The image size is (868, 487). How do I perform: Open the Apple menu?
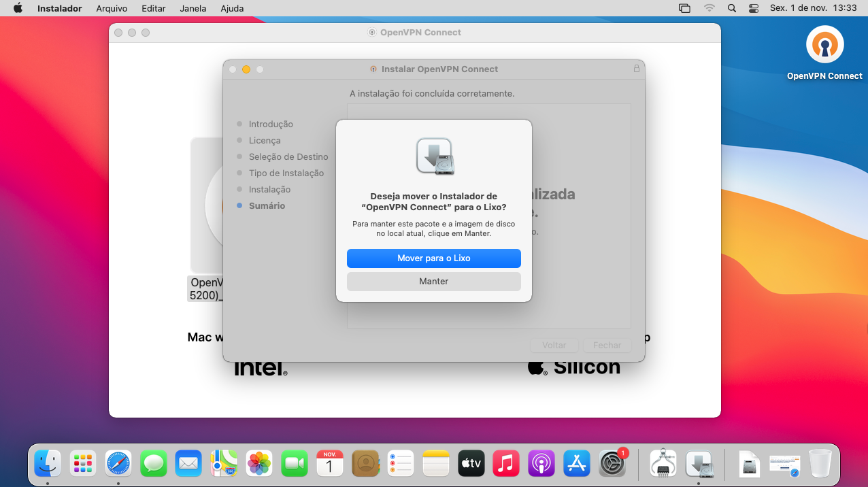18,8
